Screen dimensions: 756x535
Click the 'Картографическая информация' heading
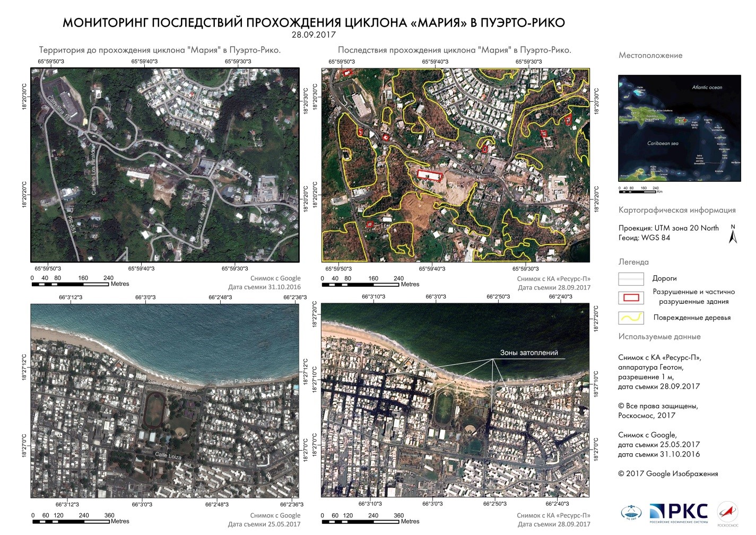coord(677,210)
